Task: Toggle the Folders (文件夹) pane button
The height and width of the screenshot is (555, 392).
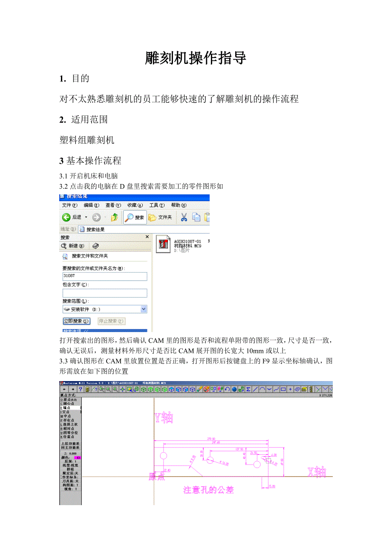Action: [160, 217]
